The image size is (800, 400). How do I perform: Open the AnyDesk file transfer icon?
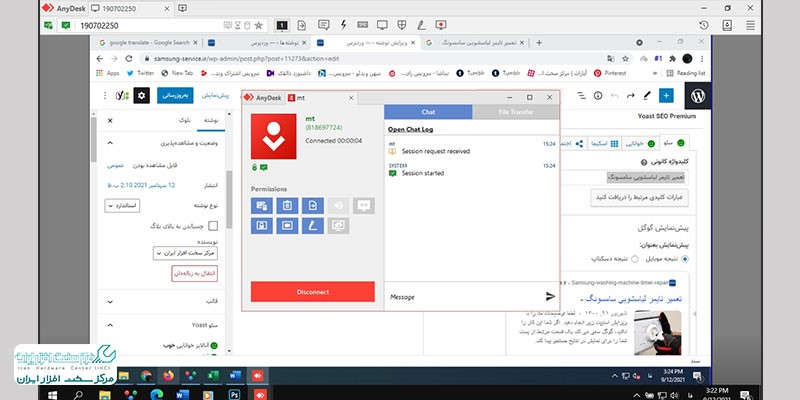(302, 25)
